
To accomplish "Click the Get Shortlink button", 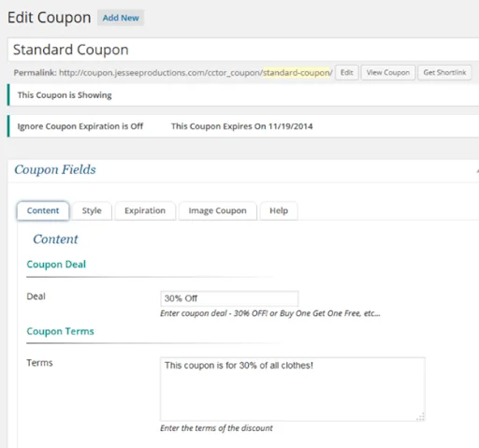I will [444, 73].
